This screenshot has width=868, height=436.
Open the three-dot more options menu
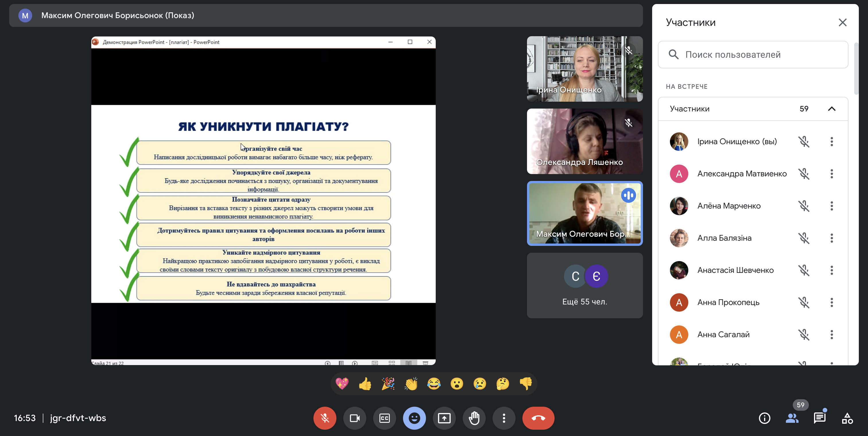coord(504,418)
